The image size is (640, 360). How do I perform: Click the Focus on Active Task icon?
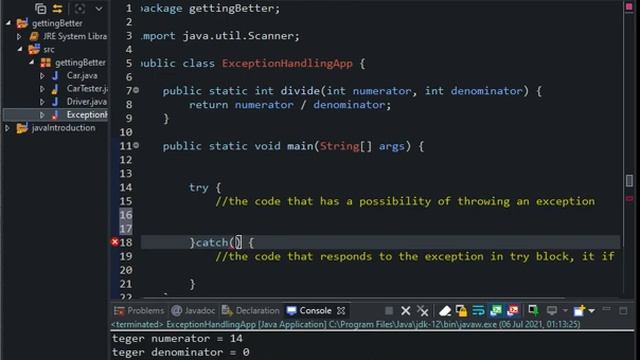click(x=80, y=8)
